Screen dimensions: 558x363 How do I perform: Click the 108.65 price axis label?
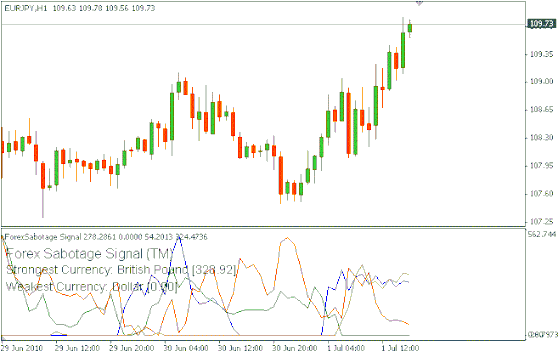click(x=542, y=110)
